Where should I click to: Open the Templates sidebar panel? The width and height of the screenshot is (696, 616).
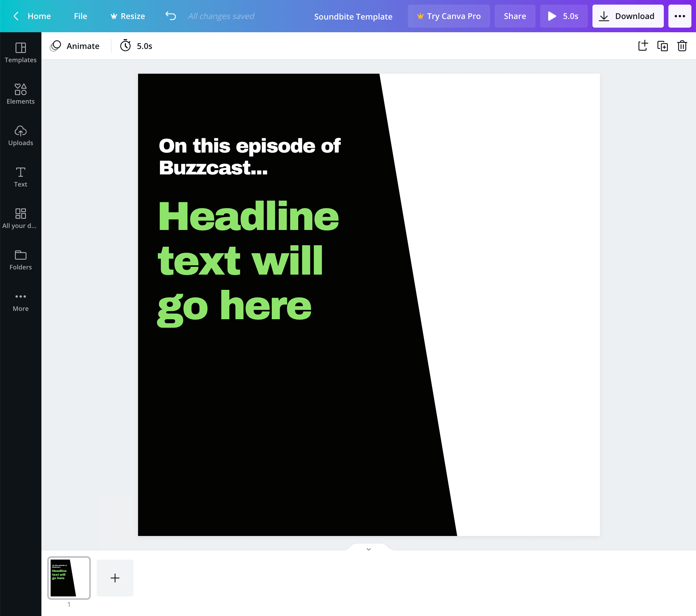click(20, 52)
